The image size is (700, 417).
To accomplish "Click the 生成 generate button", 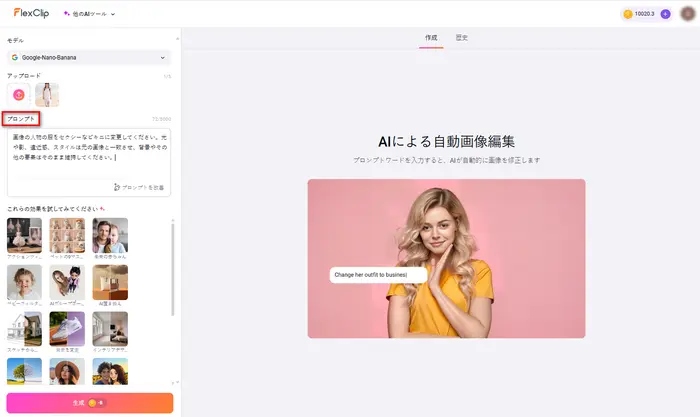I will click(x=90, y=403).
